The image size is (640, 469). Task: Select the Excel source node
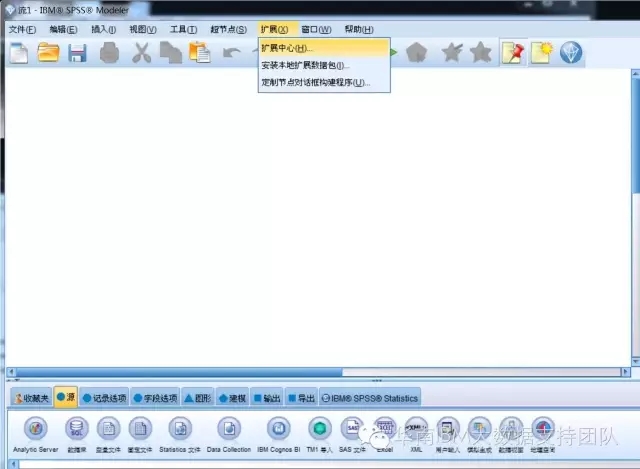[385, 435]
